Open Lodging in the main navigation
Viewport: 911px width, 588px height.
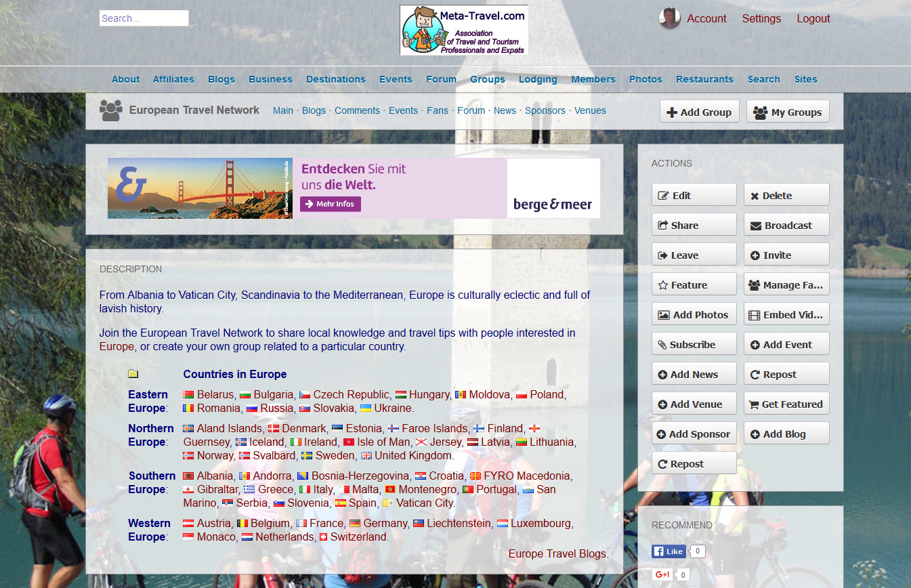point(538,79)
